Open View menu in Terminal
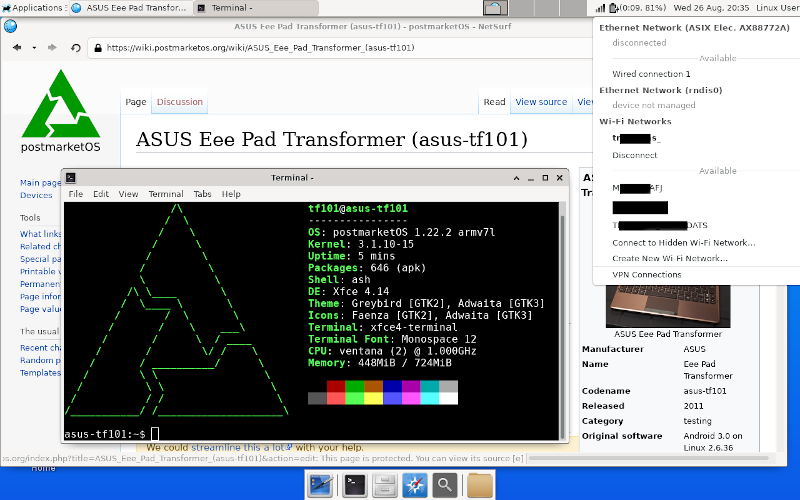Image resolution: width=800 pixels, height=500 pixels. click(128, 194)
